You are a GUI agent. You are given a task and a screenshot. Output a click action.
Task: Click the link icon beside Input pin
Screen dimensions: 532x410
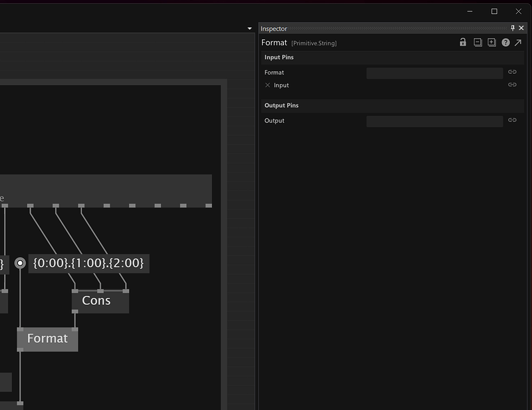pyautogui.click(x=512, y=85)
